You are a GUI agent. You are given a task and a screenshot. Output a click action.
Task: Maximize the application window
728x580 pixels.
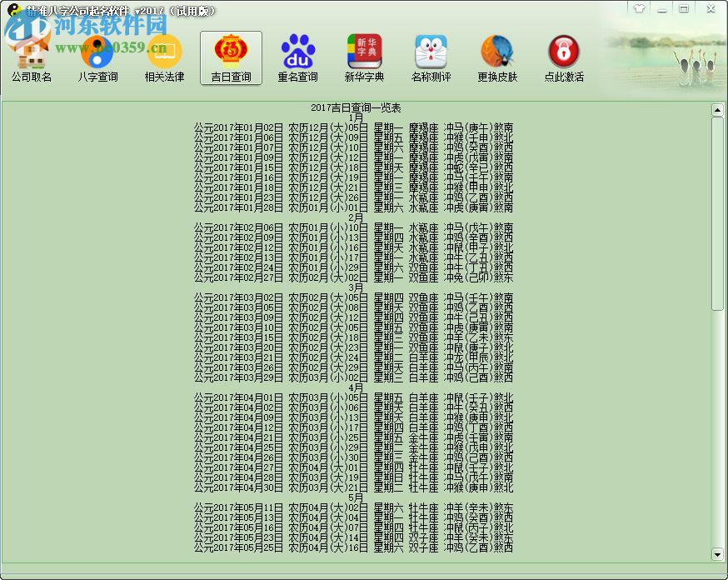tap(684, 8)
